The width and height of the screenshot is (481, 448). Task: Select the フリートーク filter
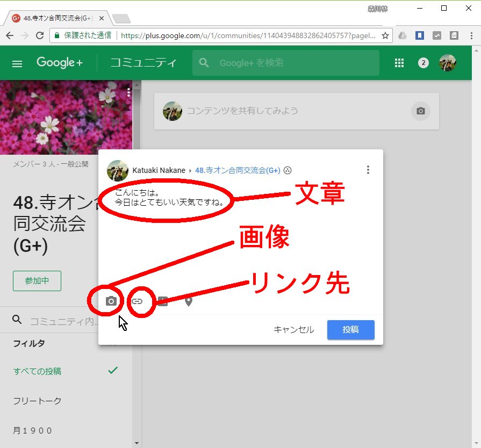[x=38, y=401]
